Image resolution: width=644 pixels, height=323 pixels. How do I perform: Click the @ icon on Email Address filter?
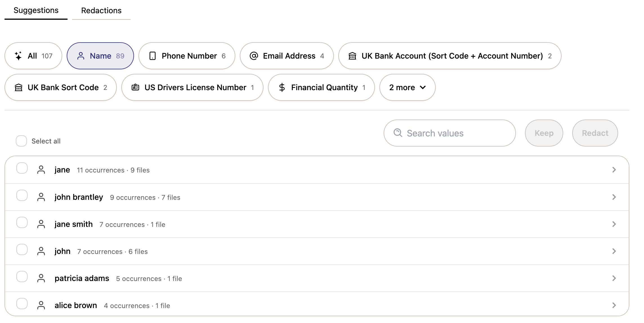pyautogui.click(x=254, y=56)
